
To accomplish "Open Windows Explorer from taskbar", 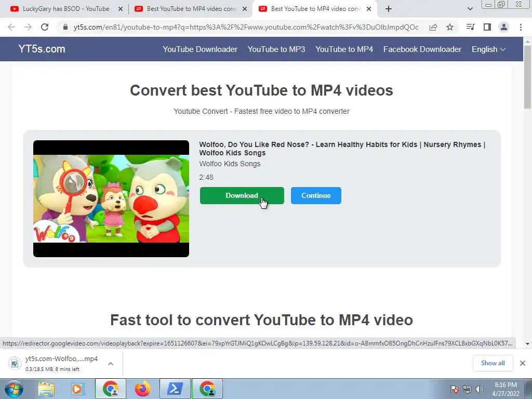I will coord(46,389).
